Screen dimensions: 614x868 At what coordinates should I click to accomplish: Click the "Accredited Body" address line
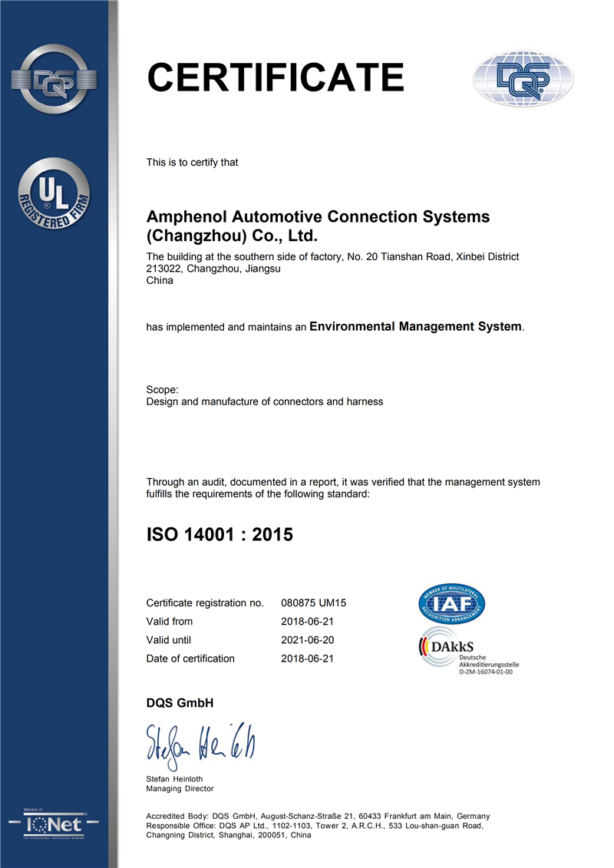(318, 816)
